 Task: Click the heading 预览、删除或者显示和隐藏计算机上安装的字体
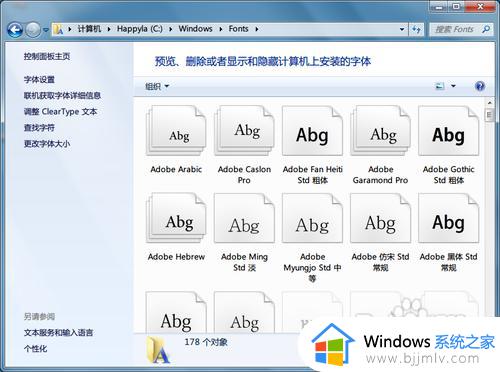point(263,61)
